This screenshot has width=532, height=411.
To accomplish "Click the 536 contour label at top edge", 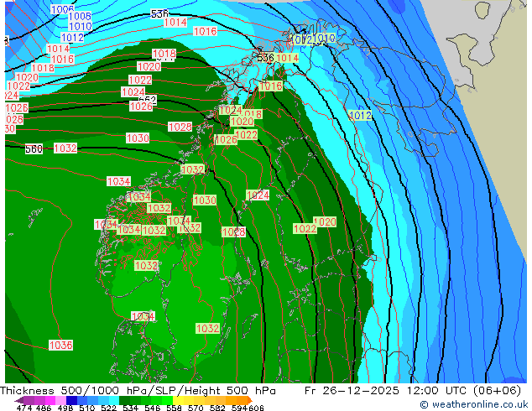I will (x=159, y=13).
